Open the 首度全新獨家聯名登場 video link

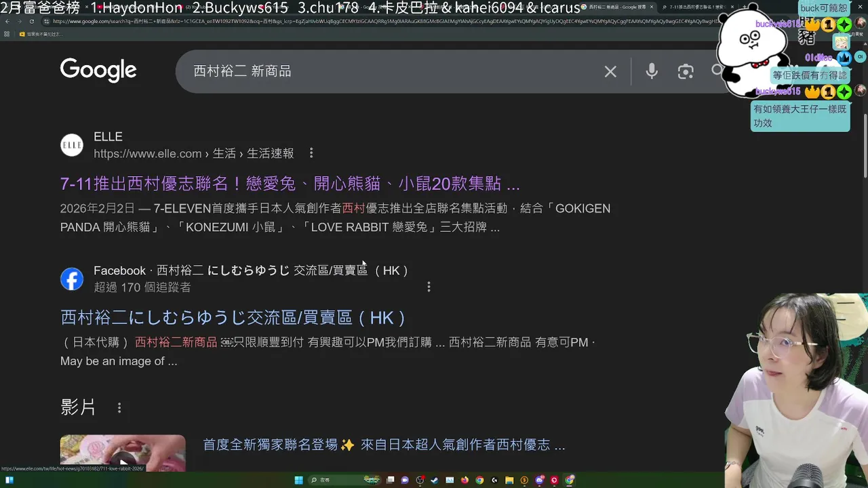point(384,445)
